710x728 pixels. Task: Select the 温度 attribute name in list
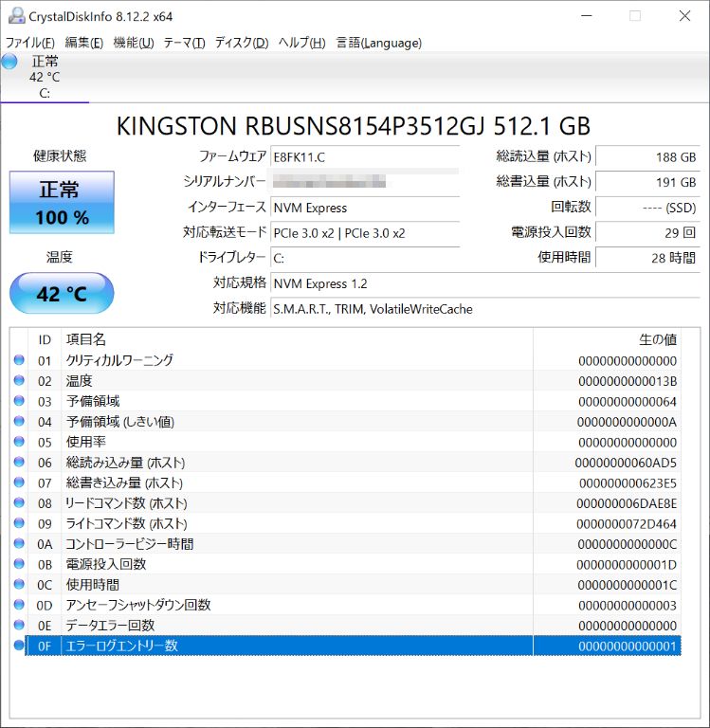(79, 381)
